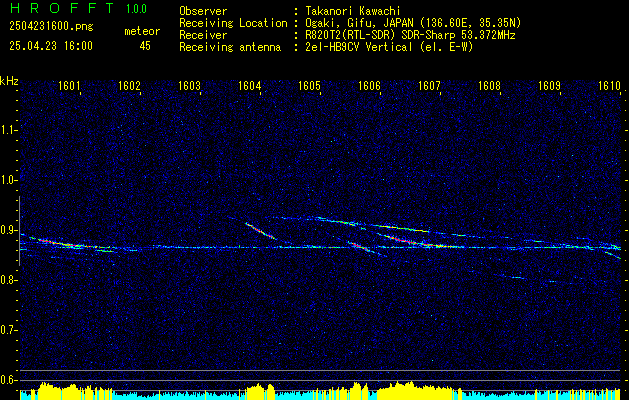
Task: Click the date 25.04.23 16:00
Action: [x=51, y=46]
